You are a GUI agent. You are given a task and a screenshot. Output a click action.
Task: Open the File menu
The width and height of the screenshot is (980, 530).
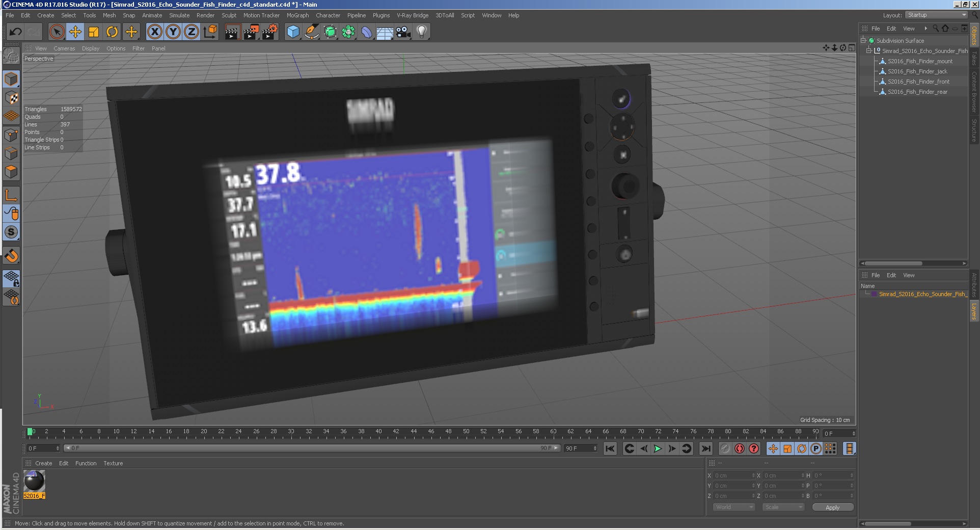coord(10,15)
